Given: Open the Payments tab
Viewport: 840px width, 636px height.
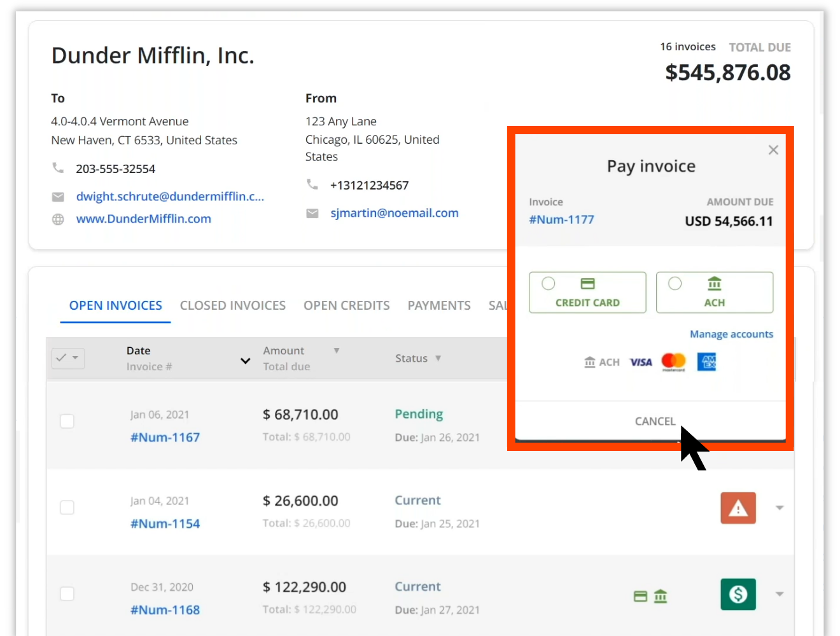Looking at the screenshot, I should point(439,305).
